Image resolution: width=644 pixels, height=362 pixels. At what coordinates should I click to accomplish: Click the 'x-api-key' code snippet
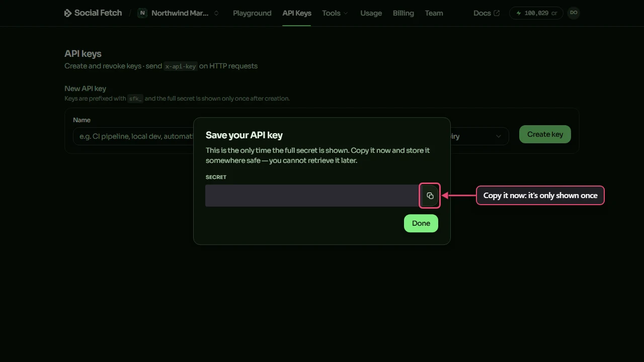pos(181,66)
